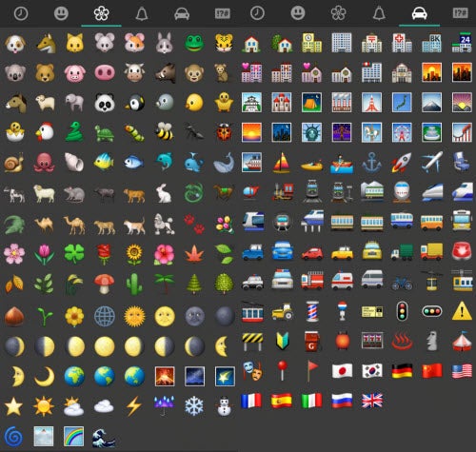Pick the hospital with red cross emoji
Image resolution: width=476 pixels, height=452 pixels.
tap(402, 43)
